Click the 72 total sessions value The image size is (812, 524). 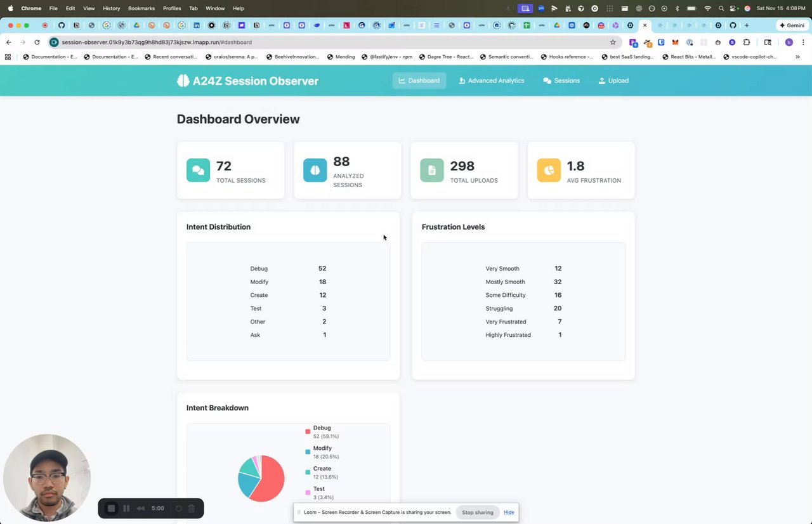(224, 166)
